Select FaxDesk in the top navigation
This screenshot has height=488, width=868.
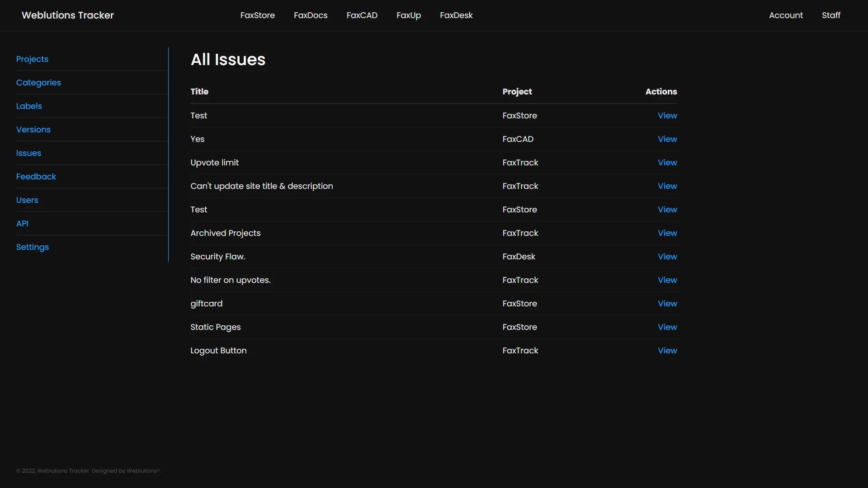coord(456,15)
